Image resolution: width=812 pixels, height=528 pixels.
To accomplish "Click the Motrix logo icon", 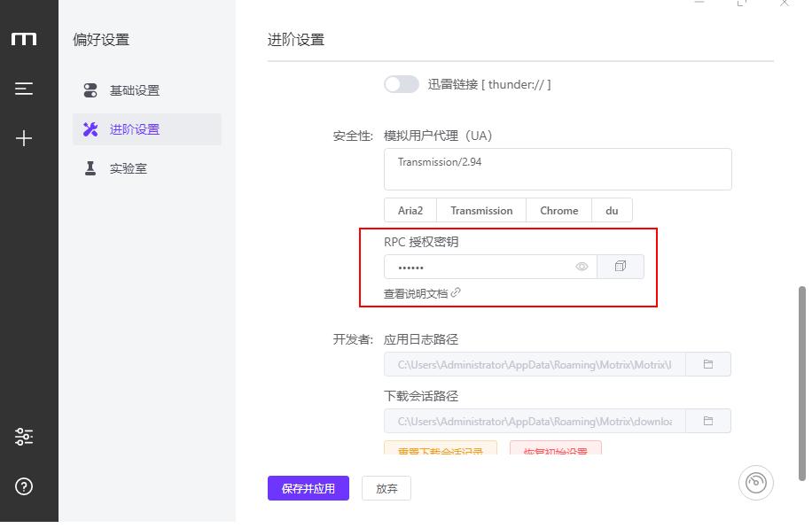I will [x=24, y=39].
